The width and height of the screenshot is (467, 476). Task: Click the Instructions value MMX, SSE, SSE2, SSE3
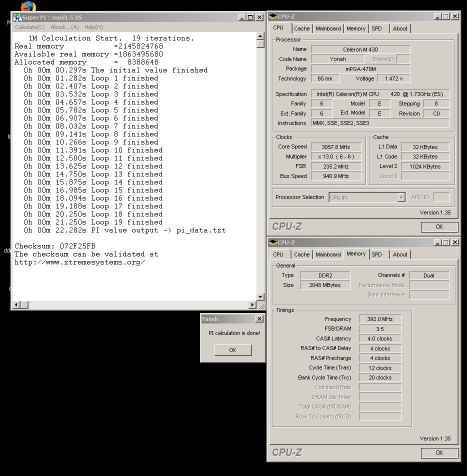coord(380,123)
